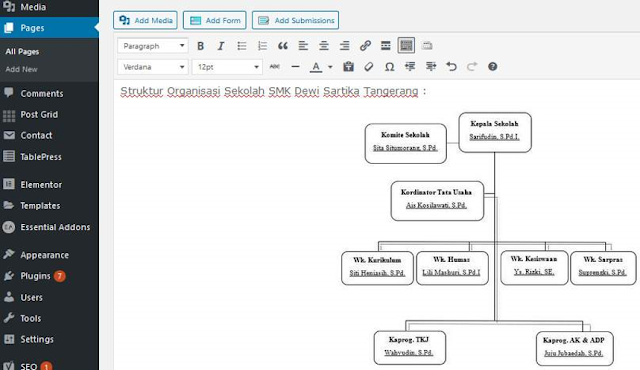Insert a numbered list
The image size is (640, 370).
tap(262, 46)
